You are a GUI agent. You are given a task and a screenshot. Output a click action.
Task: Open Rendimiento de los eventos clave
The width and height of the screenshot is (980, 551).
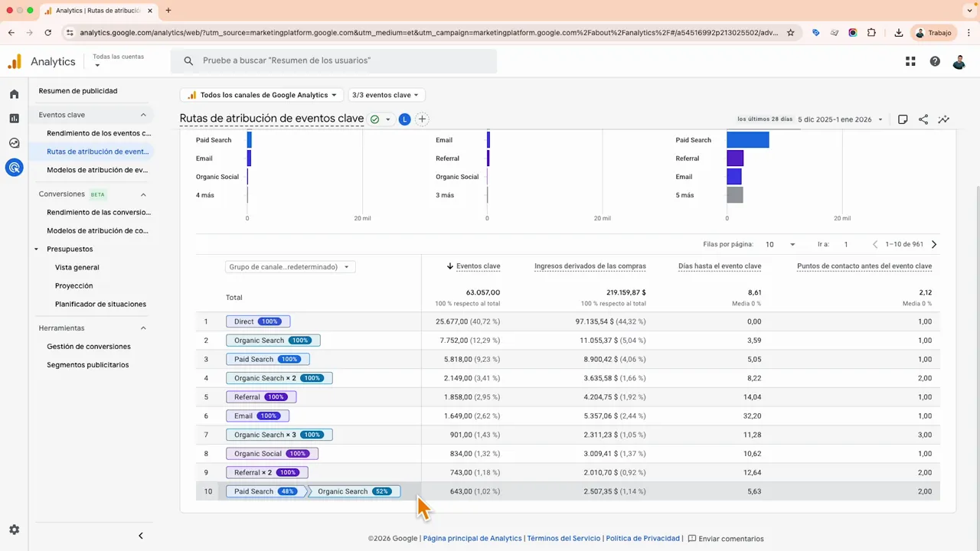pos(99,133)
